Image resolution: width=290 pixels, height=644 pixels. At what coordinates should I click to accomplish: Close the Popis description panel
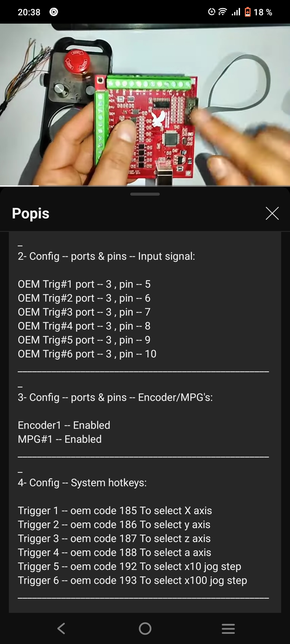(x=272, y=213)
